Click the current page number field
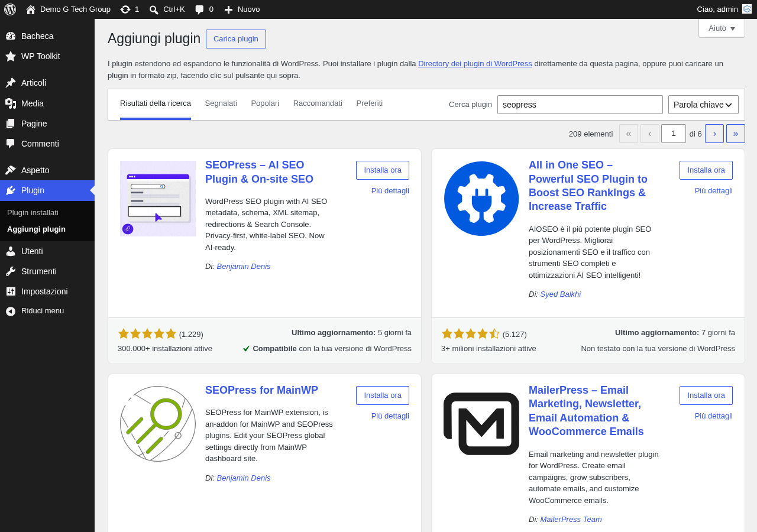Viewport: 757px width, 532px height. pyautogui.click(x=674, y=134)
